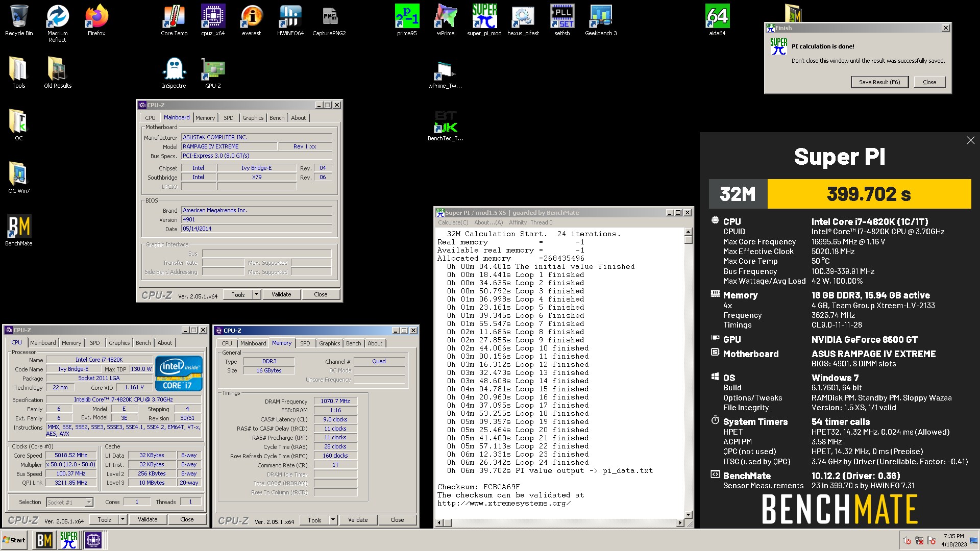
Task: Click Tools button in Mainboard CPU-Z window
Action: point(238,294)
